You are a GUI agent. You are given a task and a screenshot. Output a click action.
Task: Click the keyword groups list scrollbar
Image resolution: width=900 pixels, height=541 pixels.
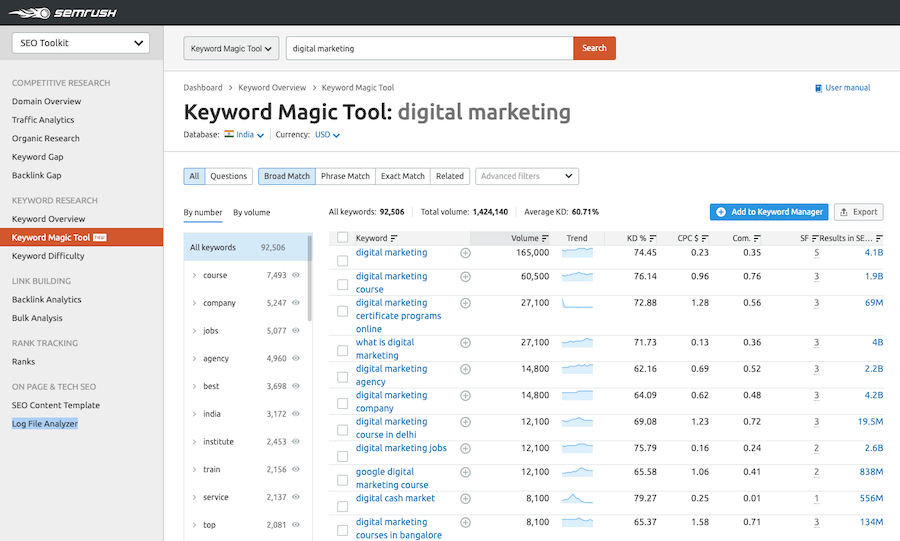310,278
